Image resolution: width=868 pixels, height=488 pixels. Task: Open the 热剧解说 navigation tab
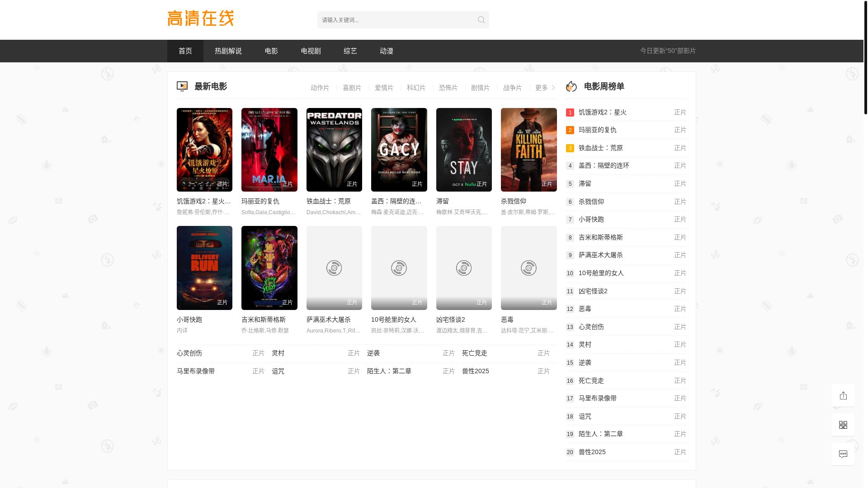pos(228,51)
